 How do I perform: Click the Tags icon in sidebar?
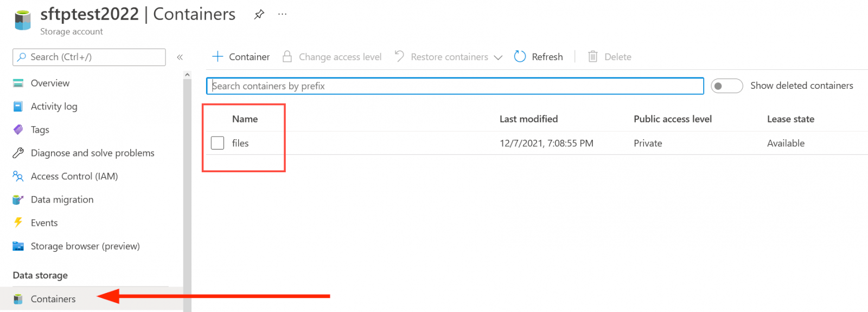click(18, 129)
